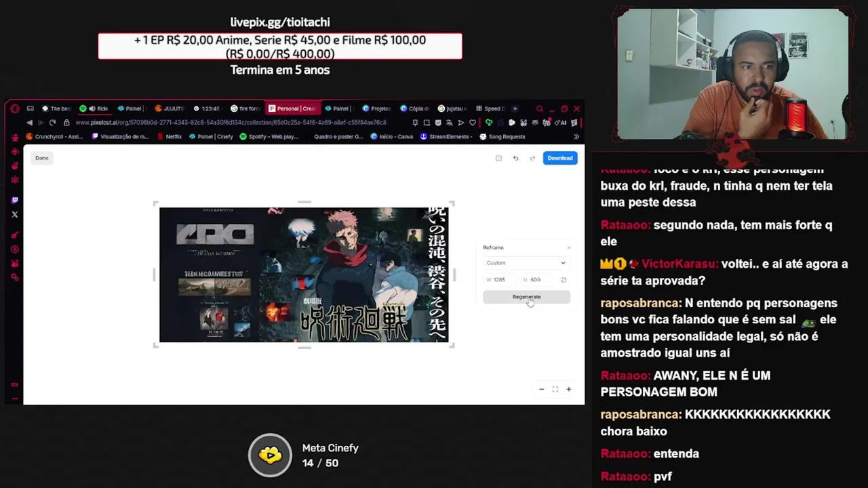Click the pin icon in address bar

pos(415,123)
